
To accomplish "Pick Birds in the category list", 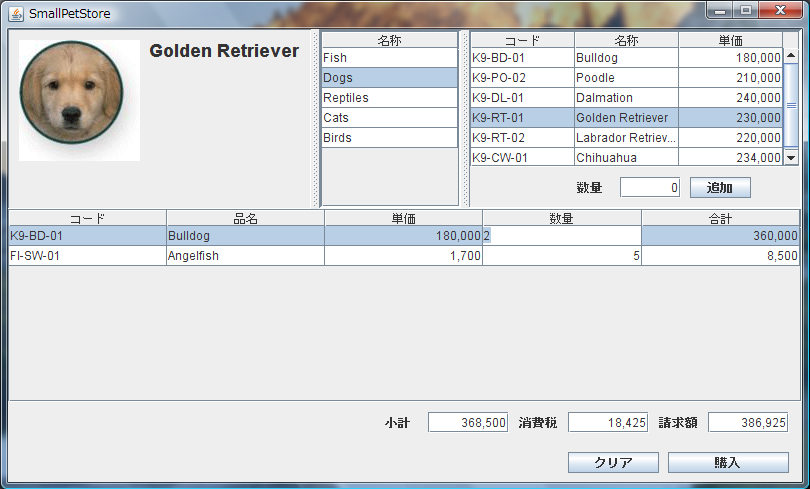I will tap(388, 138).
